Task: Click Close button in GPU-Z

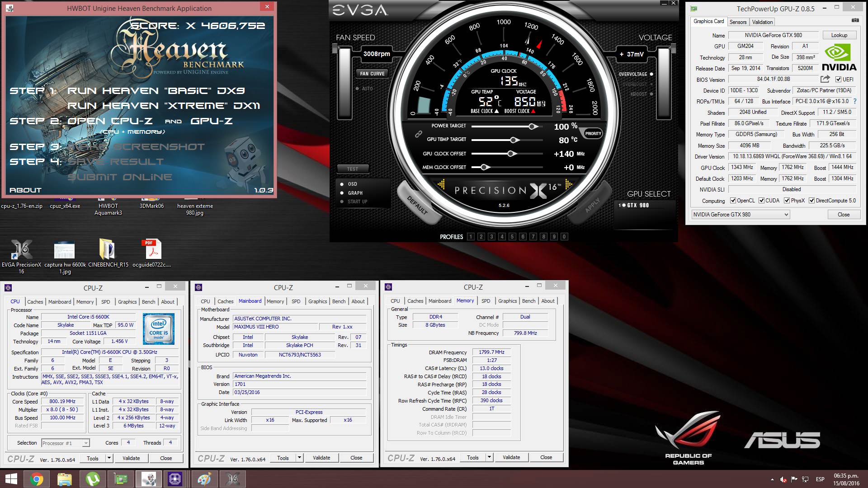Action: pyautogui.click(x=844, y=215)
